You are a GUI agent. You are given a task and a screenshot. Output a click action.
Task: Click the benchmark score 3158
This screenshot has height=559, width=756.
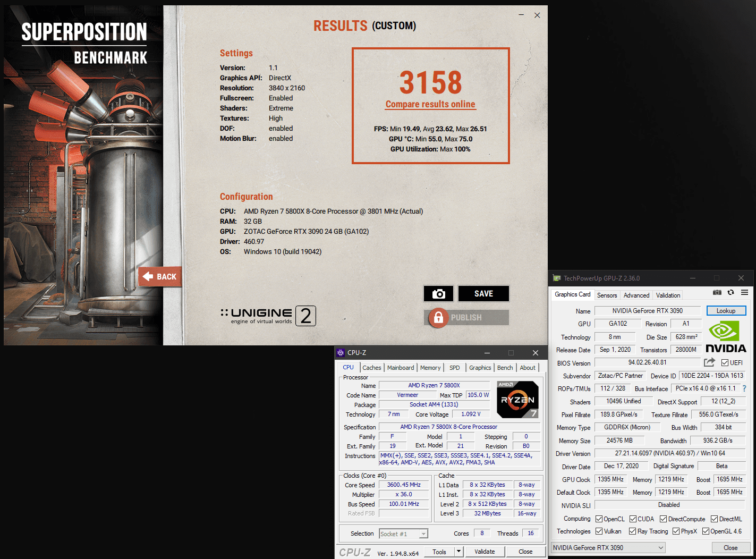[x=431, y=82]
